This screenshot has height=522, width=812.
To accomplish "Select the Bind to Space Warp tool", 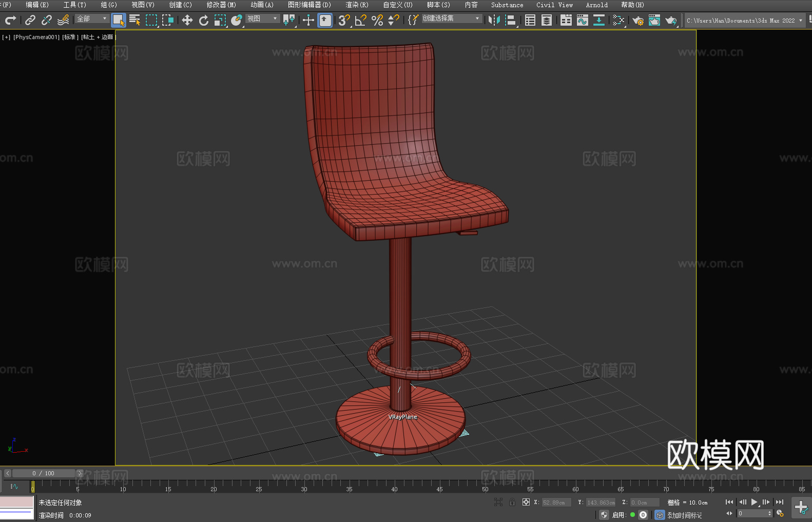I will coord(63,20).
